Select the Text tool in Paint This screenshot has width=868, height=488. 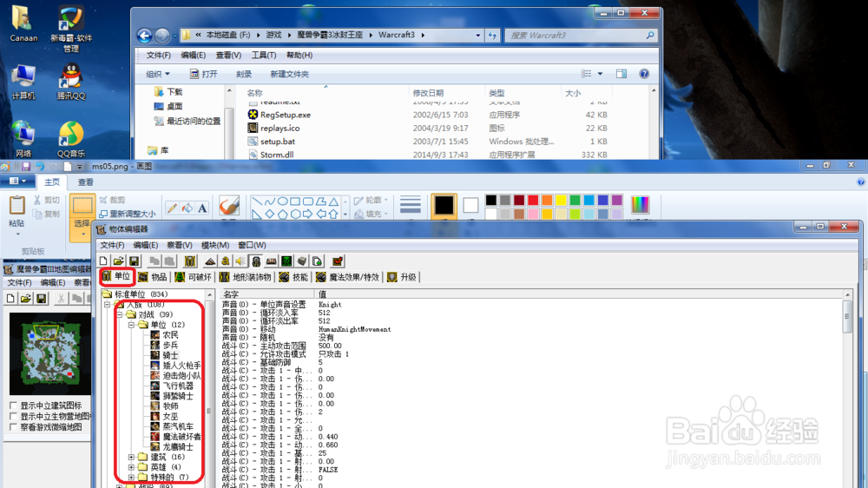click(202, 208)
